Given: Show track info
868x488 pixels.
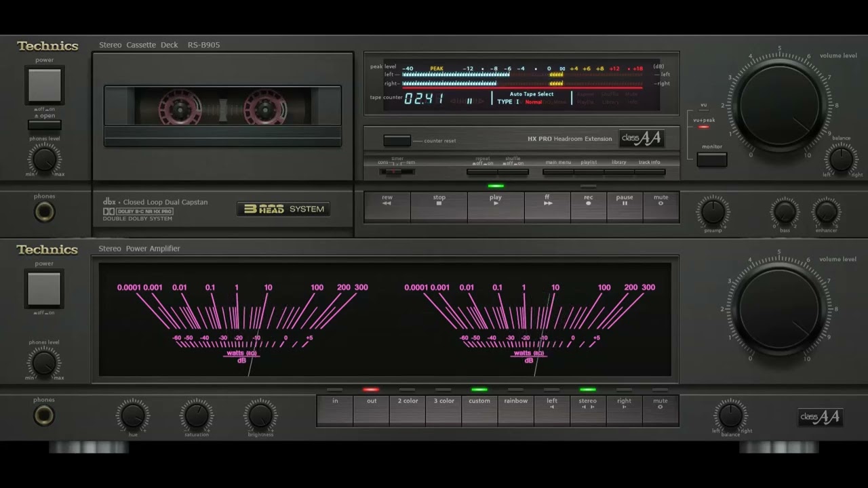Looking at the screenshot, I should (650, 172).
